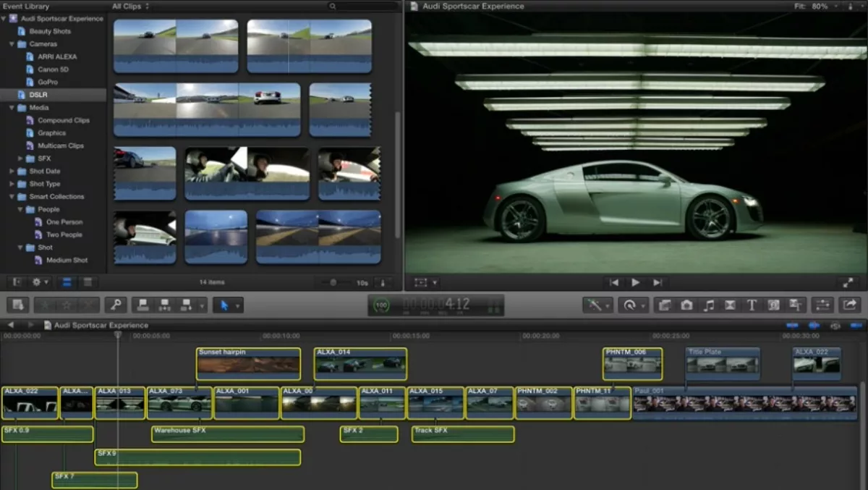Select the blue arrow Select tool
868x490 pixels.
pos(224,305)
